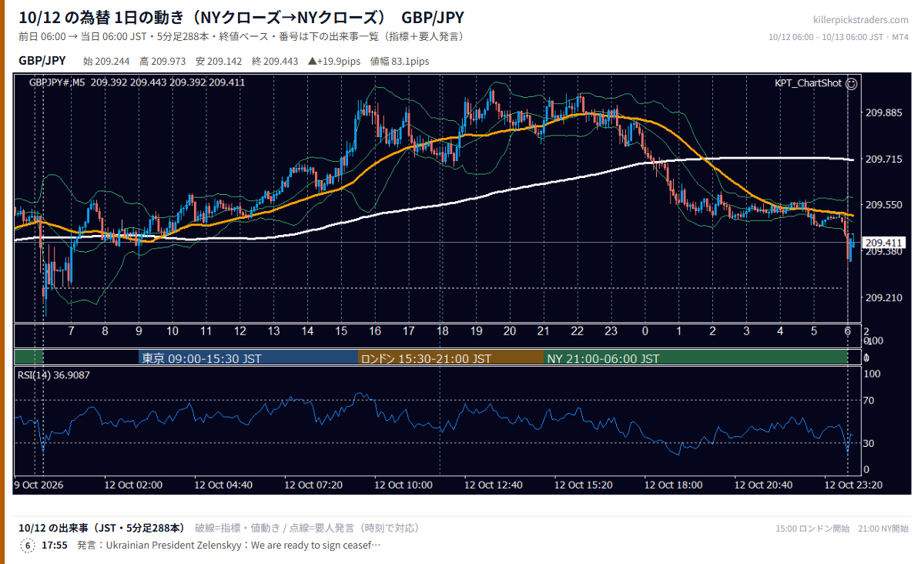Click the KPT_ChartShot label
The width and height of the screenshot is (924, 564).
tap(808, 83)
